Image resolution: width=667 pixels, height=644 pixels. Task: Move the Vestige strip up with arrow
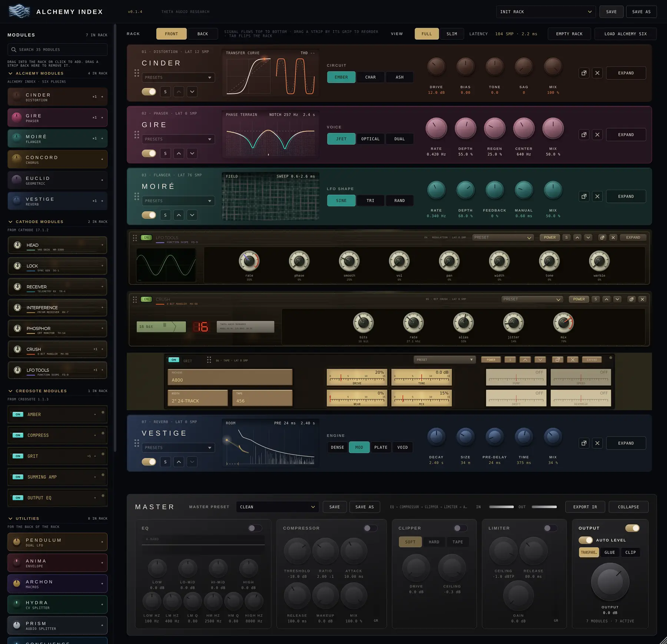(179, 462)
